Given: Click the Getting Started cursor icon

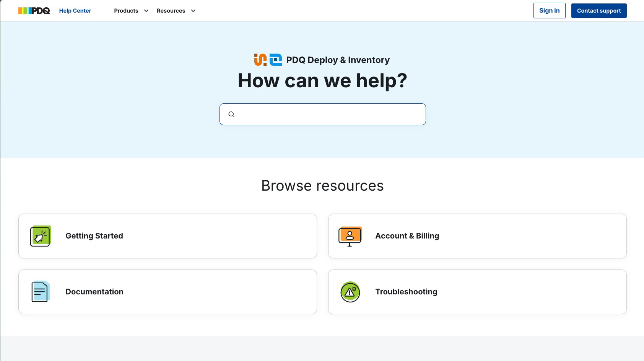Looking at the screenshot, I should (41, 236).
